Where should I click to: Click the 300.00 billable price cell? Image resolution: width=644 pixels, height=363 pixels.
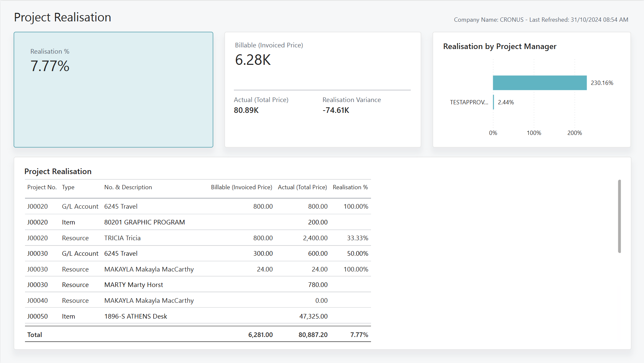click(x=263, y=253)
